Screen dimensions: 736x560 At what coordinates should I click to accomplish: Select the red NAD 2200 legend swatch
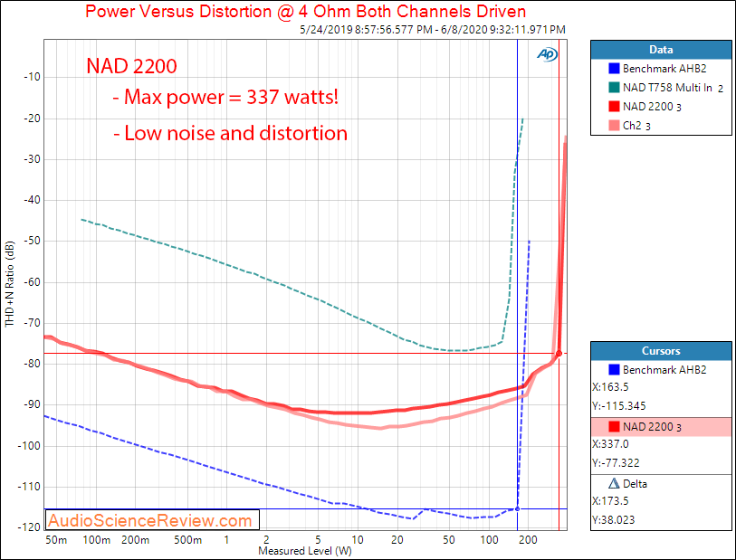[x=614, y=107]
